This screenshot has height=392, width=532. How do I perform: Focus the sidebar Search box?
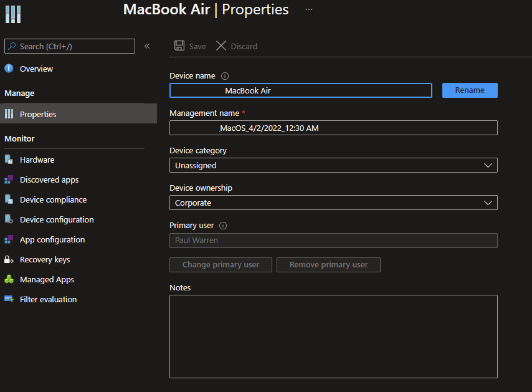[x=70, y=46]
